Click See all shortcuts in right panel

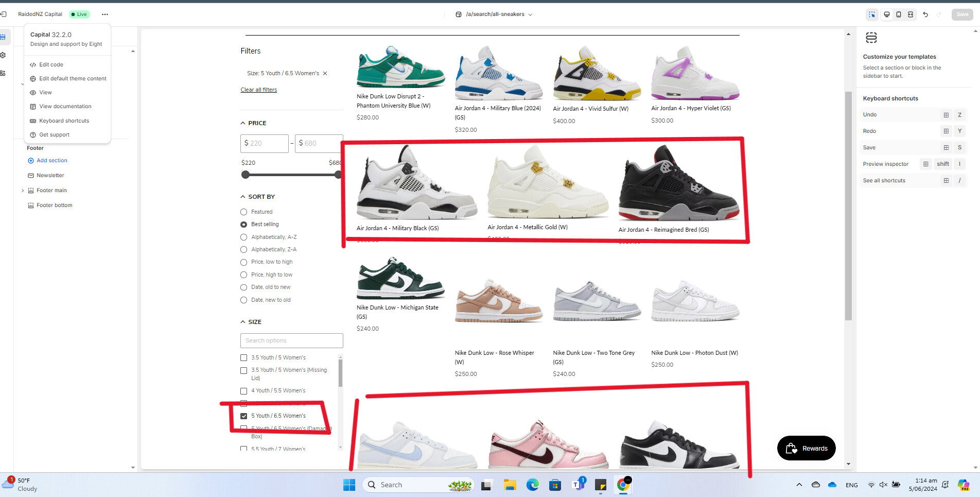[x=884, y=181]
